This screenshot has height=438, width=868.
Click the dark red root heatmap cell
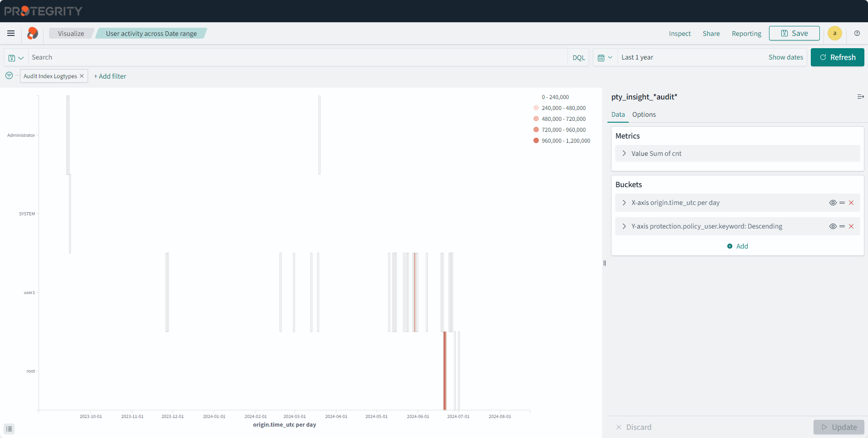click(445, 371)
